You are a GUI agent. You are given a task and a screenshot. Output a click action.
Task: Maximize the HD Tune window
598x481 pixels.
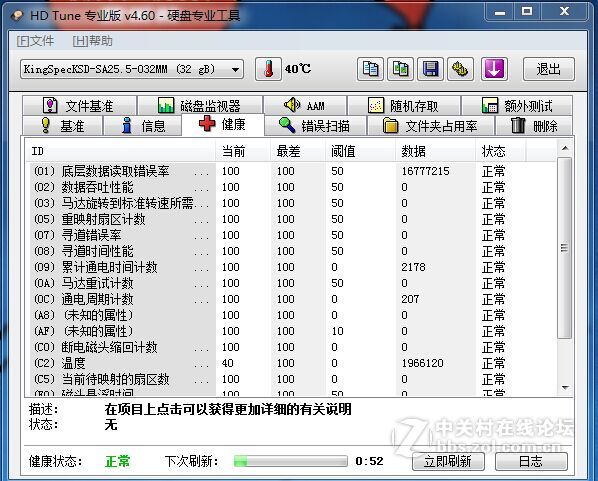click(x=527, y=12)
